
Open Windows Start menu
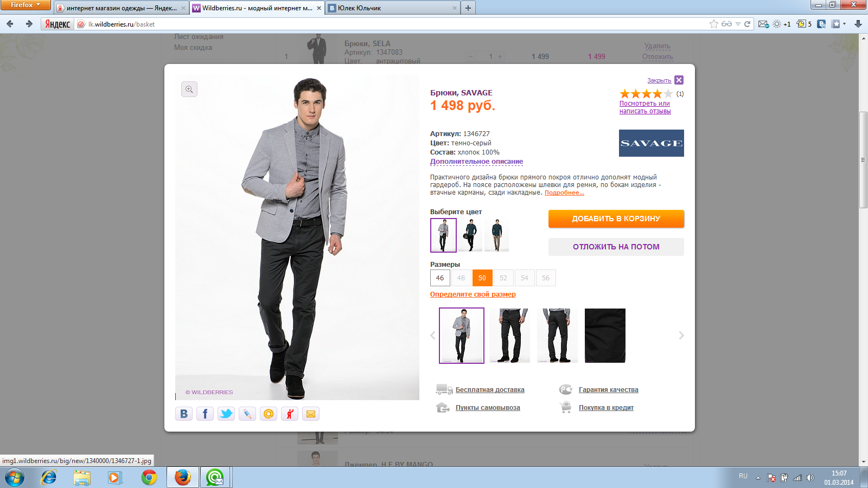click(x=15, y=478)
